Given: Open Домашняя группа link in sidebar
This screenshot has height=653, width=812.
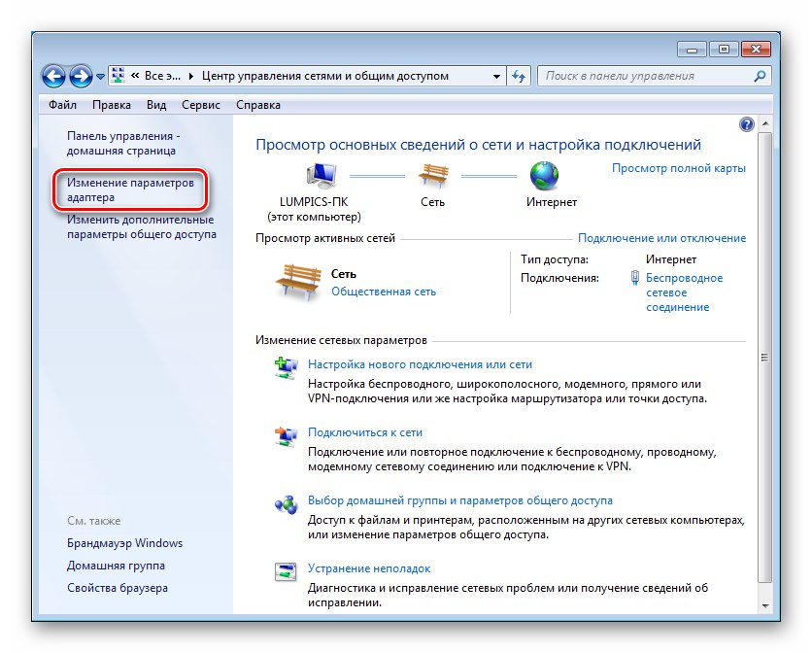Looking at the screenshot, I should point(116,566).
